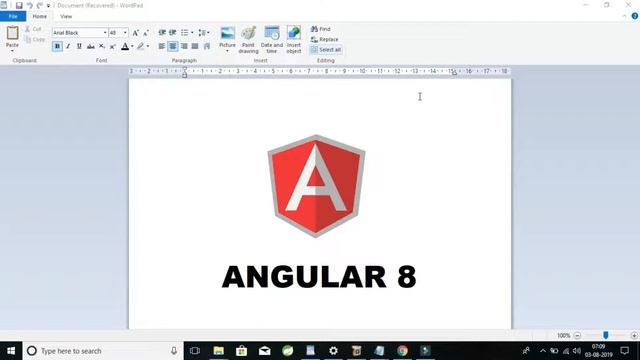Click the WordPad Help question mark icon

635,16
